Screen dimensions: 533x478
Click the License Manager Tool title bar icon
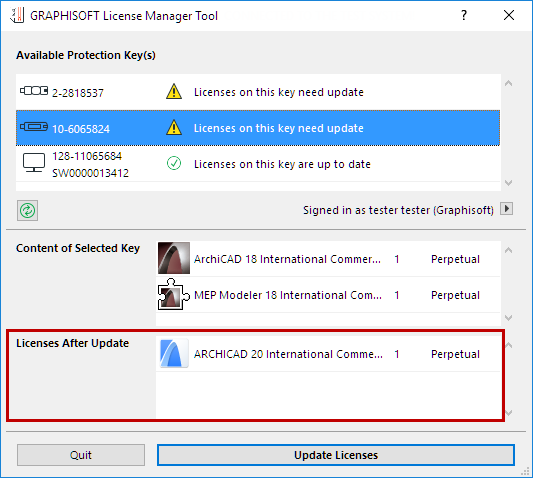click(x=17, y=15)
